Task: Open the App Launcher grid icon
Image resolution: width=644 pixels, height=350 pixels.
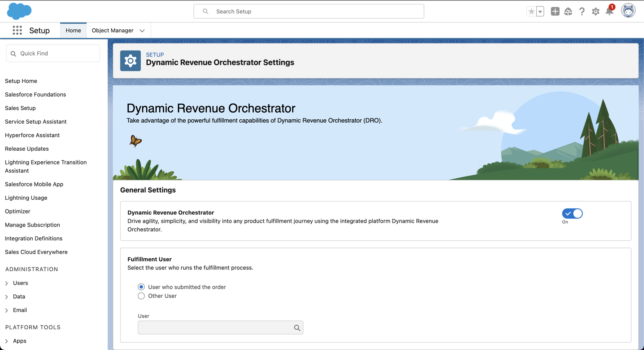Action: pyautogui.click(x=17, y=30)
